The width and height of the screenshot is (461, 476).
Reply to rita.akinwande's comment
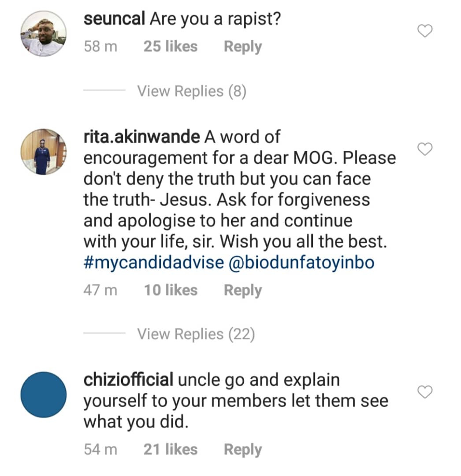click(x=242, y=290)
